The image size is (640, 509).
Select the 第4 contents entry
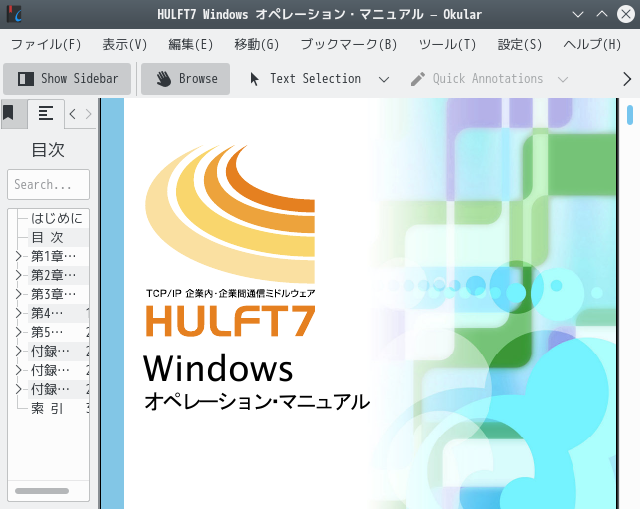click(x=47, y=313)
